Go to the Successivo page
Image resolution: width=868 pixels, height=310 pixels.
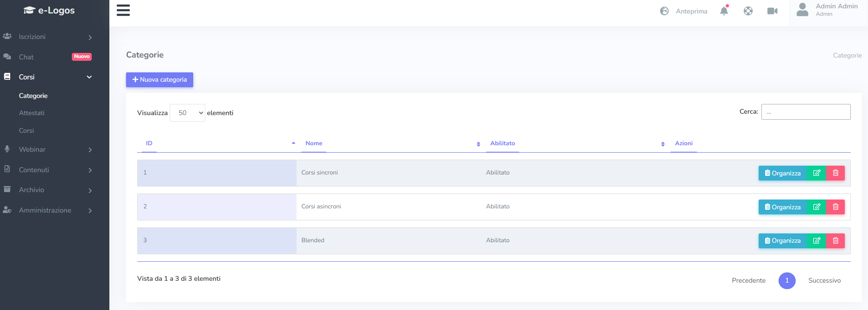click(x=824, y=280)
